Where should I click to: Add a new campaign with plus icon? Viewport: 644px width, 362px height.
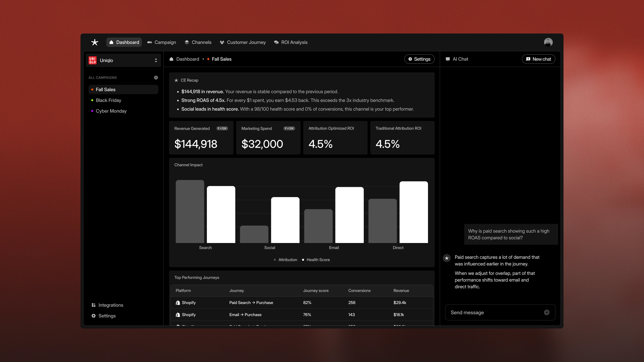pyautogui.click(x=156, y=77)
